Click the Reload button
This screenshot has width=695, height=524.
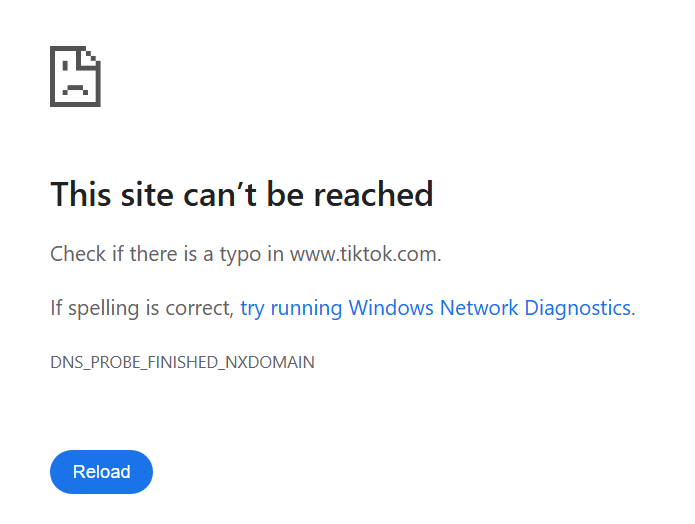[102, 472]
